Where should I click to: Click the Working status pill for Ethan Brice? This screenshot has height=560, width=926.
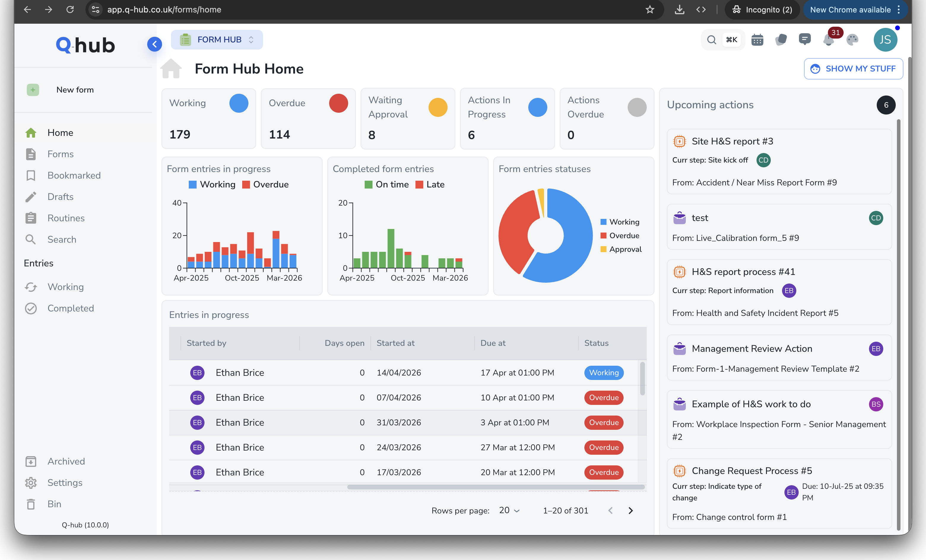click(604, 373)
